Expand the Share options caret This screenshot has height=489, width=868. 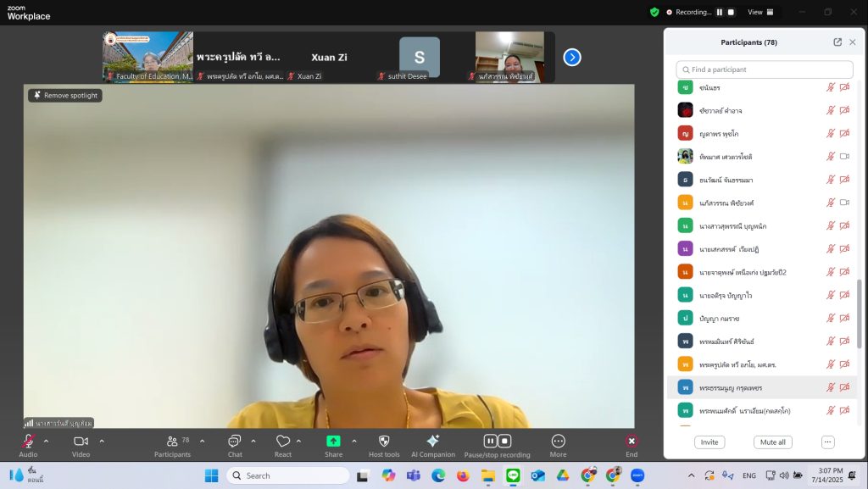pos(354,441)
